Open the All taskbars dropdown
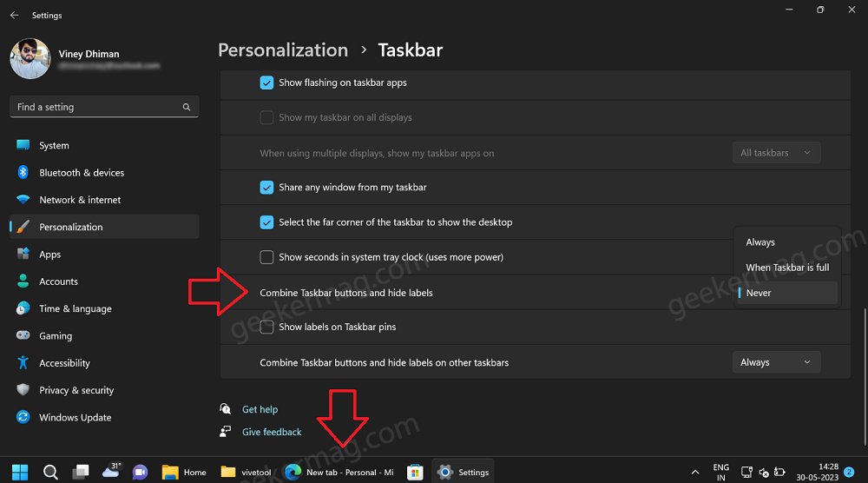Screen dimensions: 868x483 [776, 153]
